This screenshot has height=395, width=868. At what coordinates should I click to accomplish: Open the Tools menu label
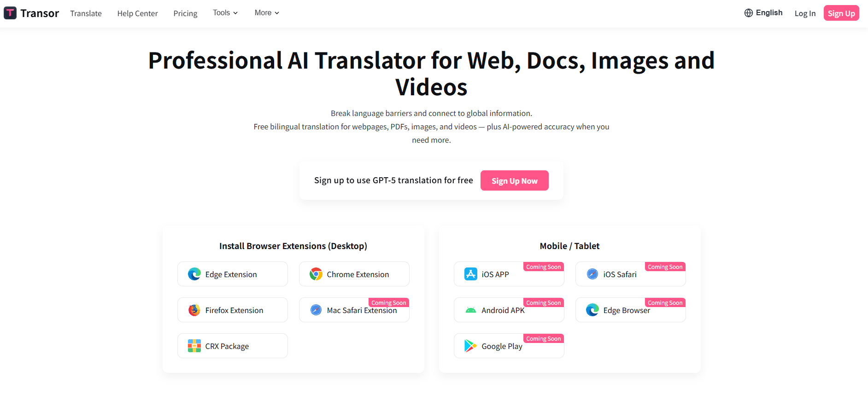tap(221, 13)
